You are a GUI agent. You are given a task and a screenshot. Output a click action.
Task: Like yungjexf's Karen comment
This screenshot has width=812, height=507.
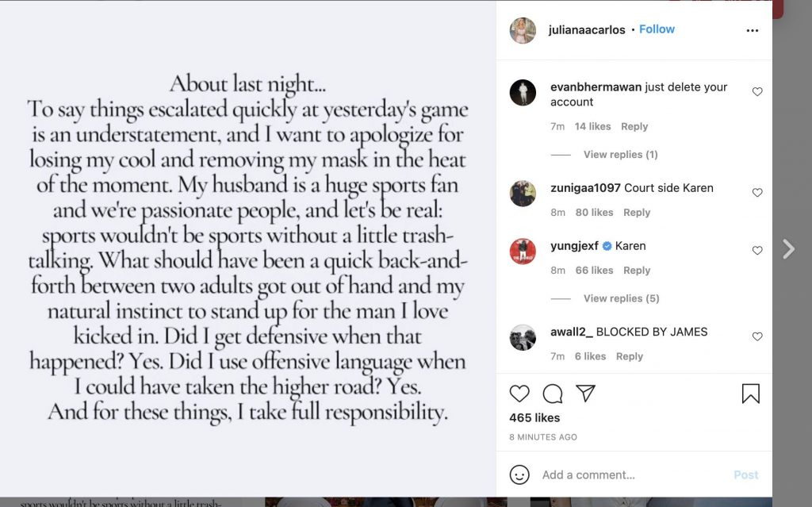click(x=757, y=251)
